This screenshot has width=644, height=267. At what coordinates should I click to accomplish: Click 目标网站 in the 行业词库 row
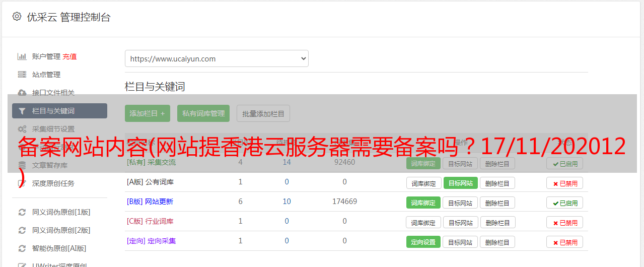pos(460,222)
